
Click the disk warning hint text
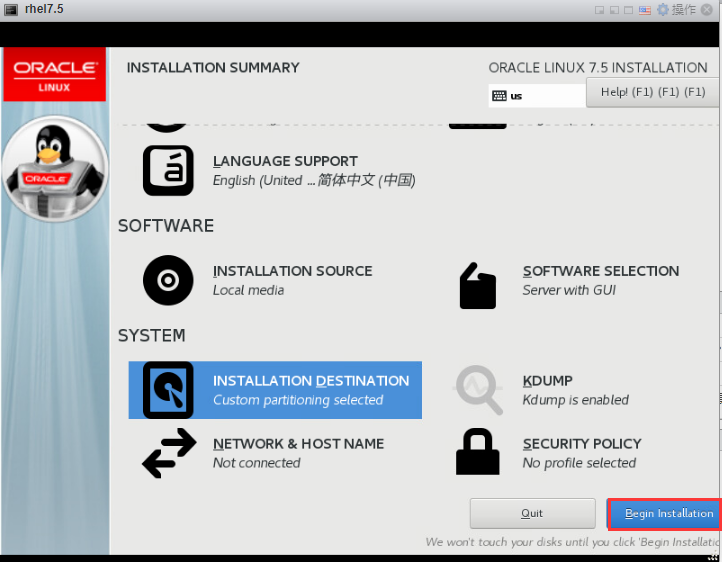point(572,542)
